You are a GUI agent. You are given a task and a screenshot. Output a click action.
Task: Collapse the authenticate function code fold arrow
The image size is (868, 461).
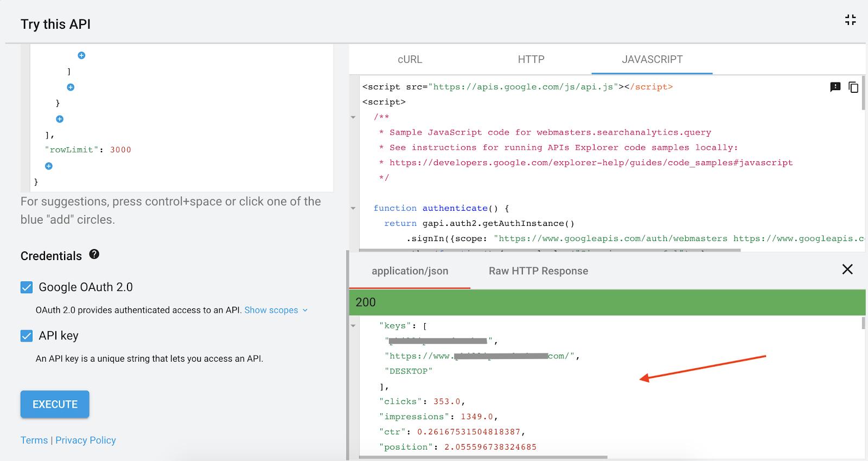[x=353, y=209]
